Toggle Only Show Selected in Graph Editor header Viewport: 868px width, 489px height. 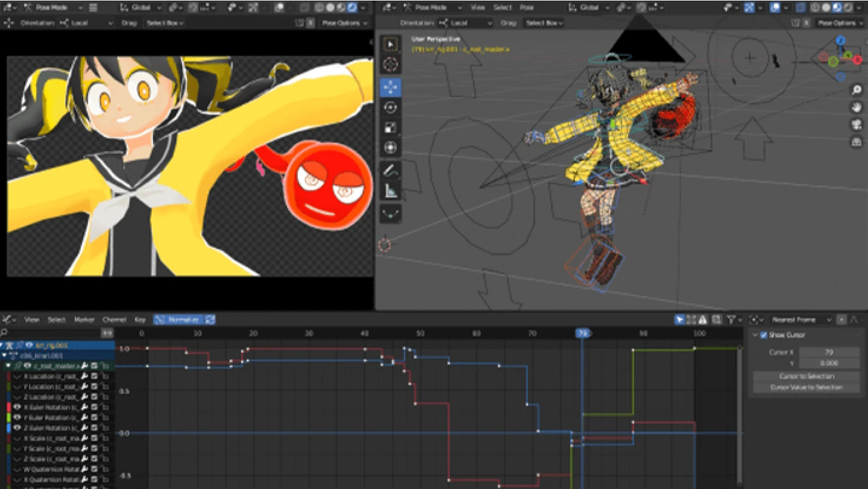[x=680, y=320]
